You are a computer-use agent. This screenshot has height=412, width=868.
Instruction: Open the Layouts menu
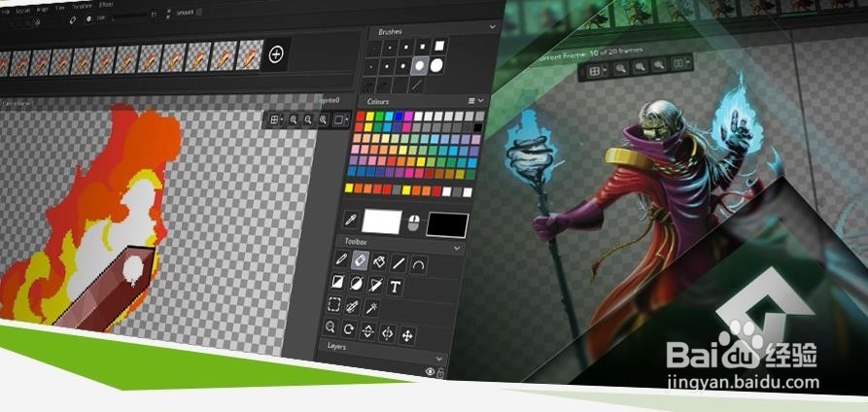22,10
